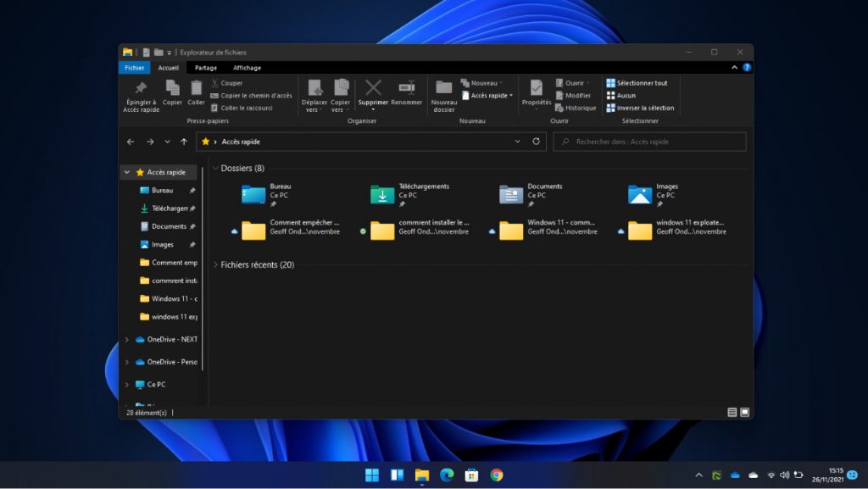The height and width of the screenshot is (489, 868).
Task: Click the Couper scissors icon
Action: click(x=215, y=83)
